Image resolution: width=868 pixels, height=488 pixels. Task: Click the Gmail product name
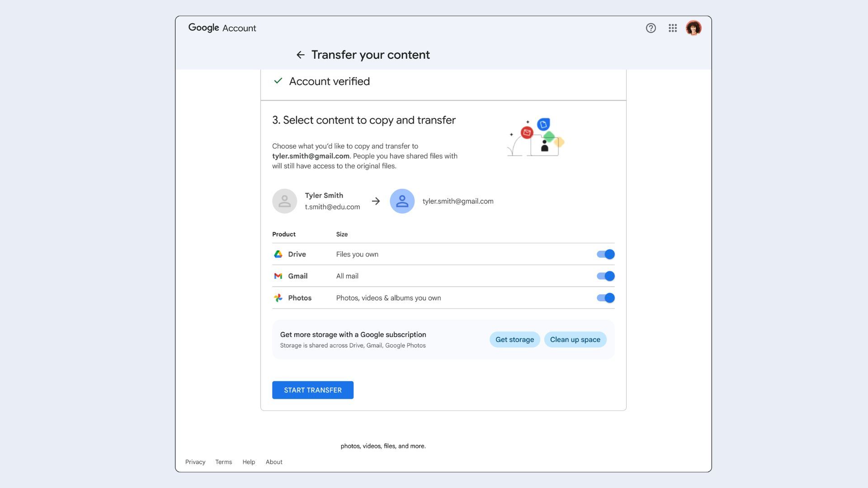[x=297, y=276]
